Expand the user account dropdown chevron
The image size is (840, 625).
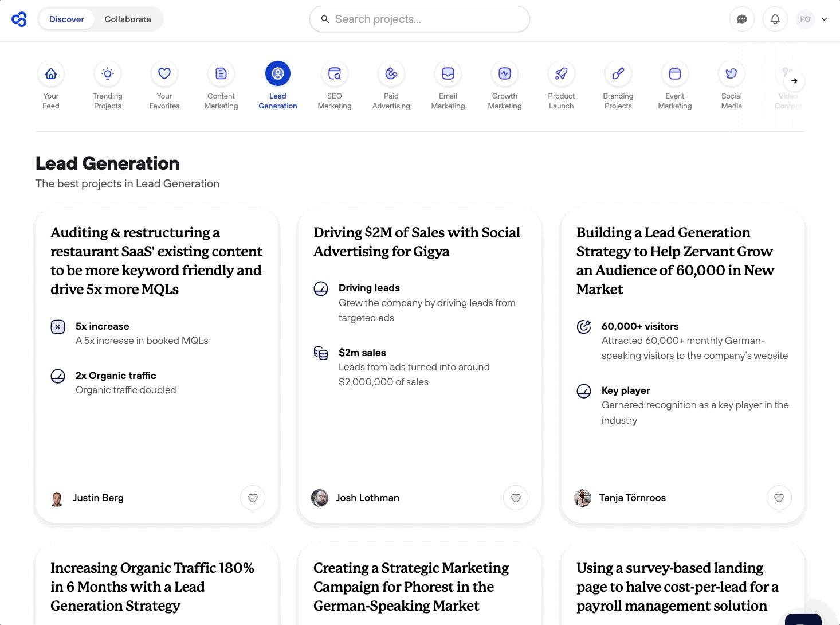(825, 19)
